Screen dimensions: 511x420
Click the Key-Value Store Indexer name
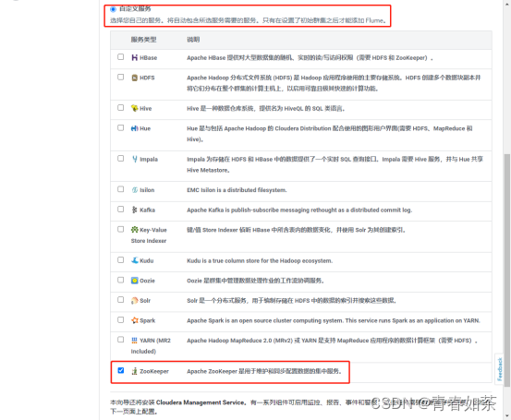tap(149, 235)
